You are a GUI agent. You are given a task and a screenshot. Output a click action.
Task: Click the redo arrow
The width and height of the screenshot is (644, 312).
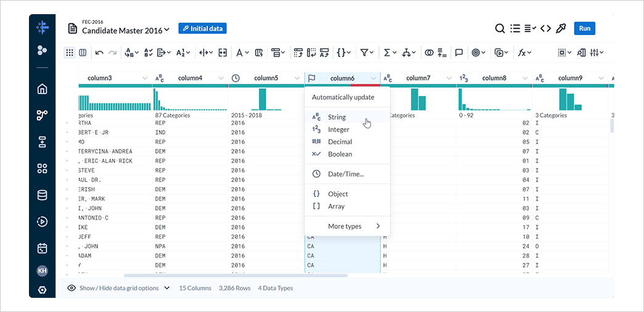113,52
